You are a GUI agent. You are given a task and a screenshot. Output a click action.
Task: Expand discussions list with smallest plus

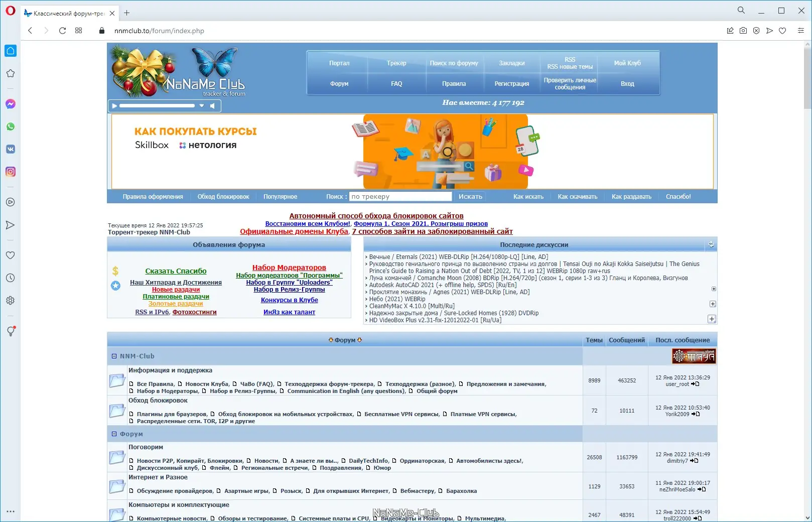(714, 289)
